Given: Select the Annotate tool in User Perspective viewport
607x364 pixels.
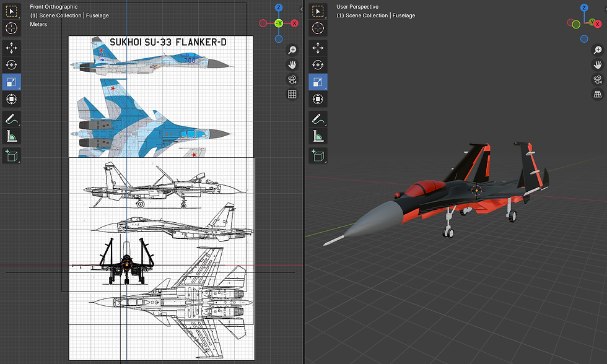Looking at the screenshot, I should pyautogui.click(x=318, y=119).
